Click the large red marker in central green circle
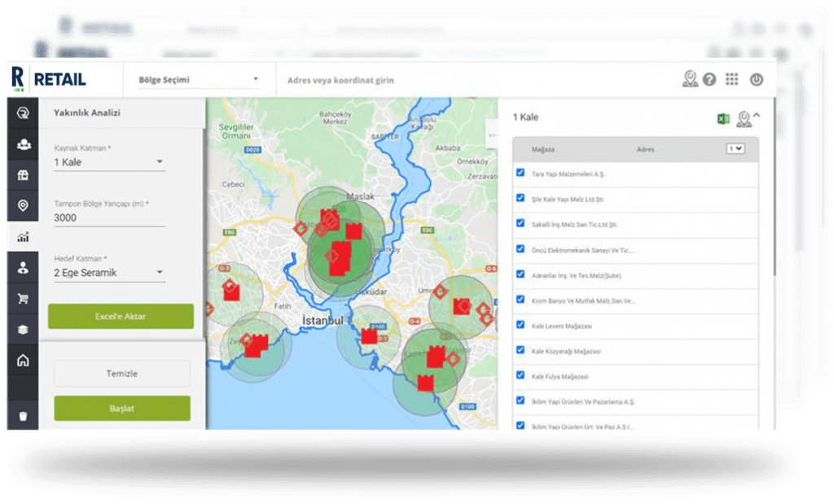The height and width of the screenshot is (504, 834). point(340,259)
